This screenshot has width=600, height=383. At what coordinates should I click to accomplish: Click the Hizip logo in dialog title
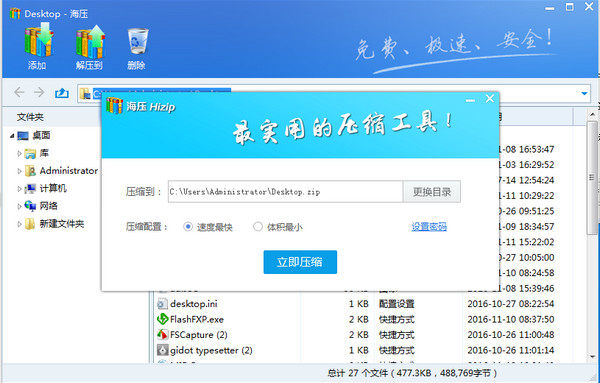pyautogui.click(x=114, y=105)
